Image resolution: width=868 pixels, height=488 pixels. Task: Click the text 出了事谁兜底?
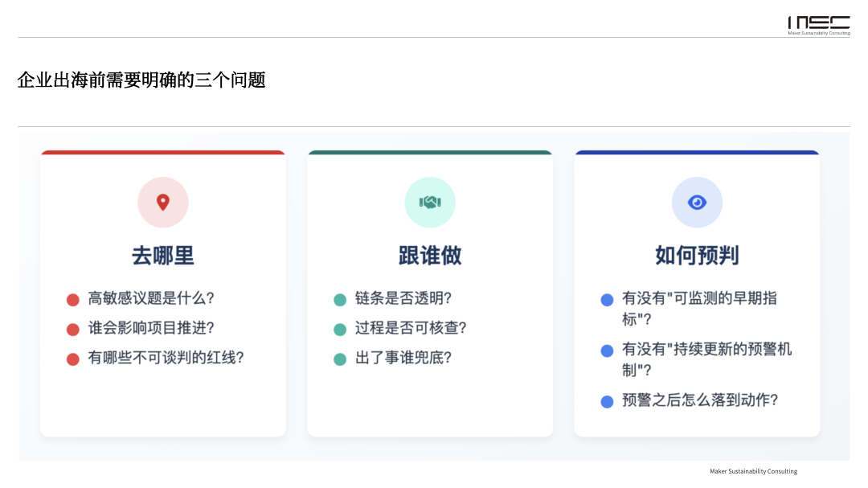[x=403, y=358]
